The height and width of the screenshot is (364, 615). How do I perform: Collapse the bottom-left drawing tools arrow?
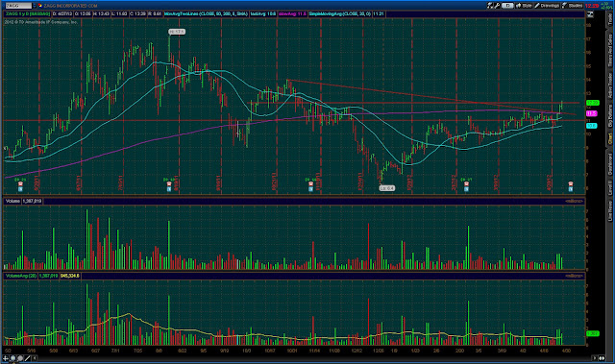[x=35, y=358]
